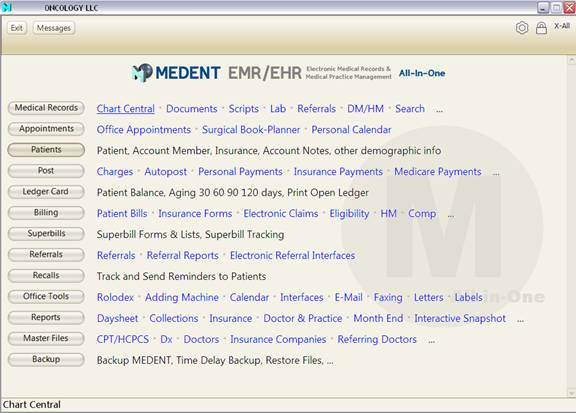Open the settings gear icon

pos(522,28)
